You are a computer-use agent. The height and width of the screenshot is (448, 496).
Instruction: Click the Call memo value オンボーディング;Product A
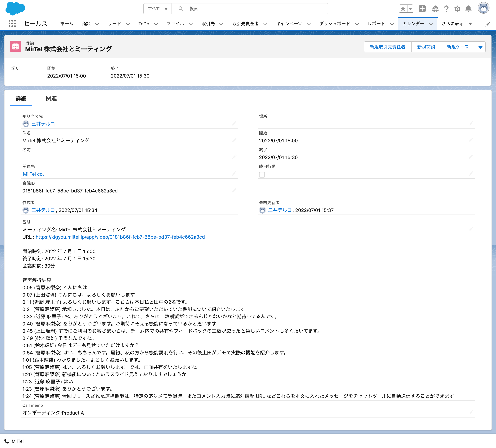pos(53,413)
